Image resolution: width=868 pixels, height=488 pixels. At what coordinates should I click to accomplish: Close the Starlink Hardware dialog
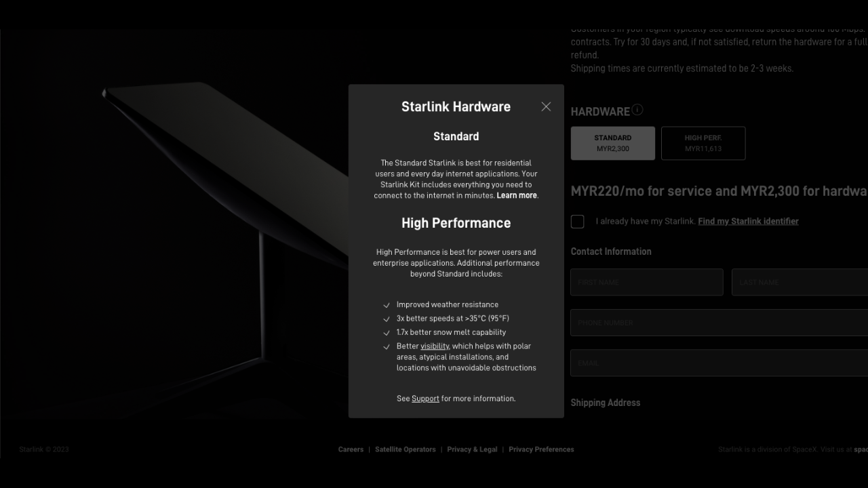[546, 106]
